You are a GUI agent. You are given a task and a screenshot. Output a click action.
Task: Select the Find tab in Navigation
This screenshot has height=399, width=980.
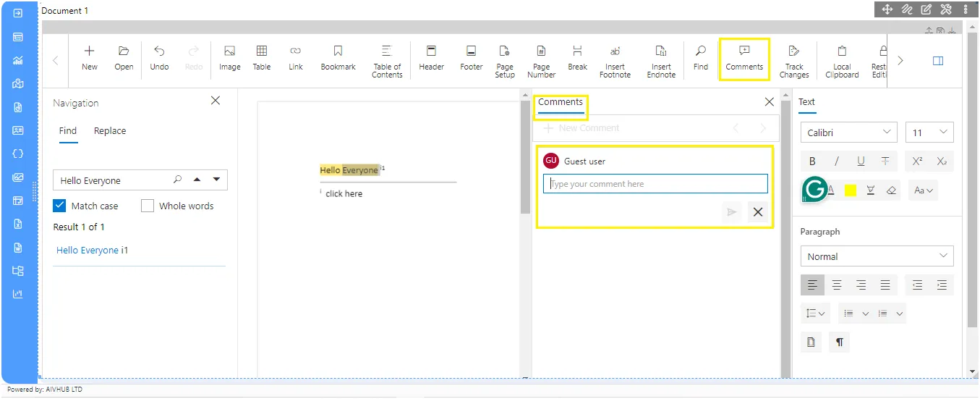tap(68, 131)
